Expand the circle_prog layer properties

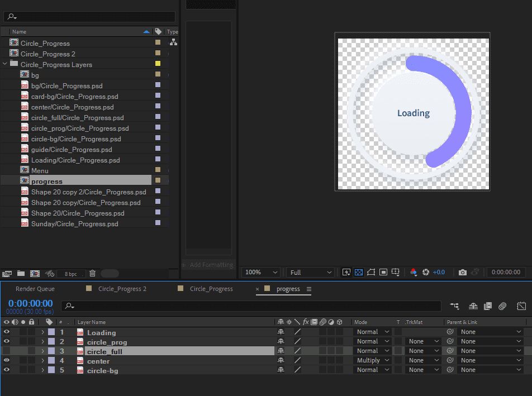[x=42, y=341]
